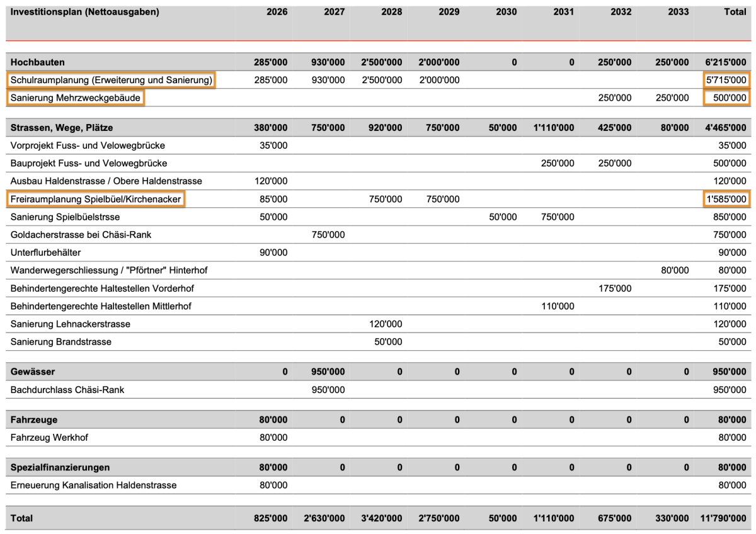Select the Hochbauten section header
The height and width of the screenshot is (534, 756).
point(38,62)
